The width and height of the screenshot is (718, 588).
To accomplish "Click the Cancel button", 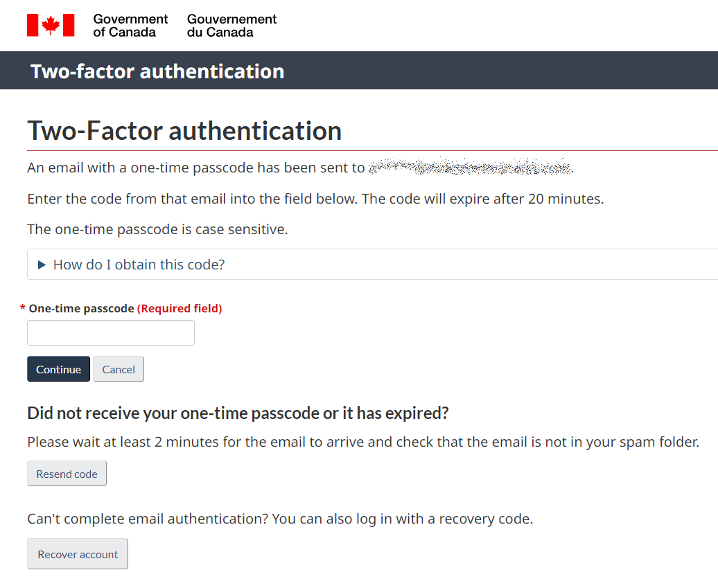I will click(119, 369).
